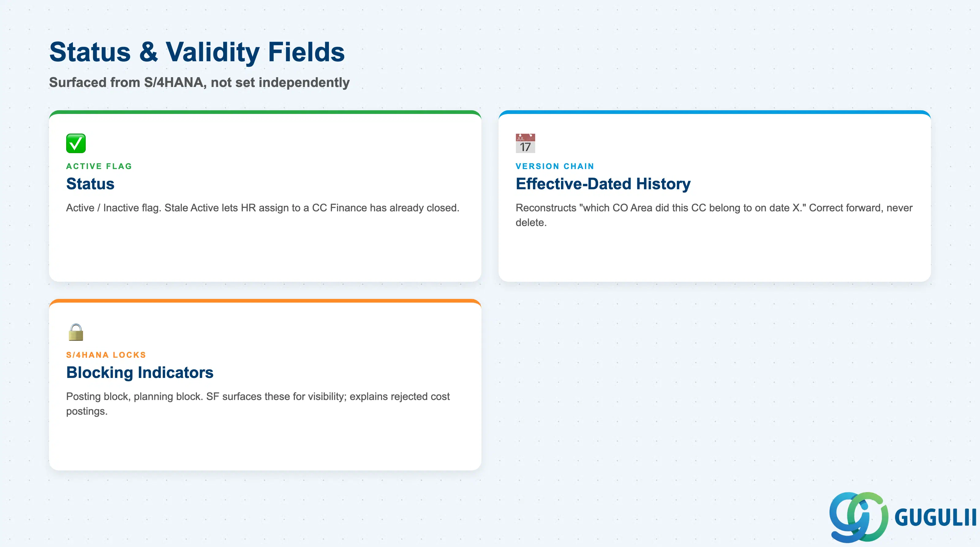Click the VERSION CHAIN label
980x547 pixels.
[555, 166]
